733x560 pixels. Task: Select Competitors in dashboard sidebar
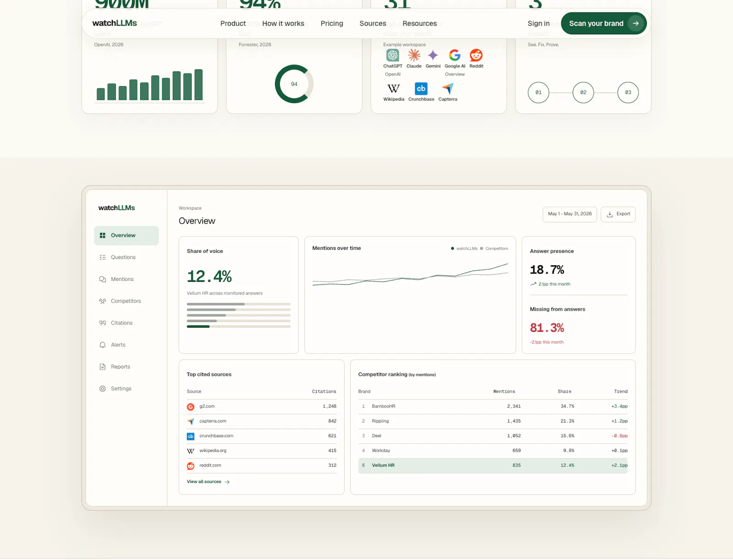[x=126, y=301]
